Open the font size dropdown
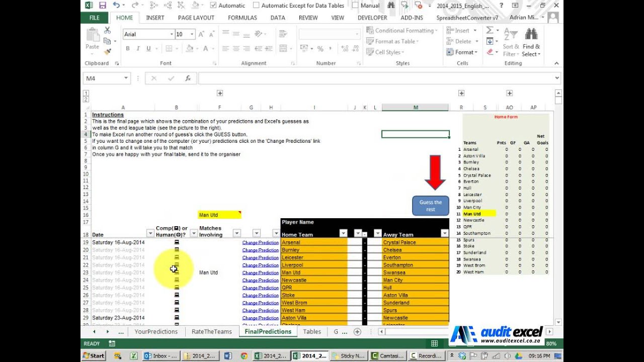The width and height of the screenshot is (644, 362). 192,34
